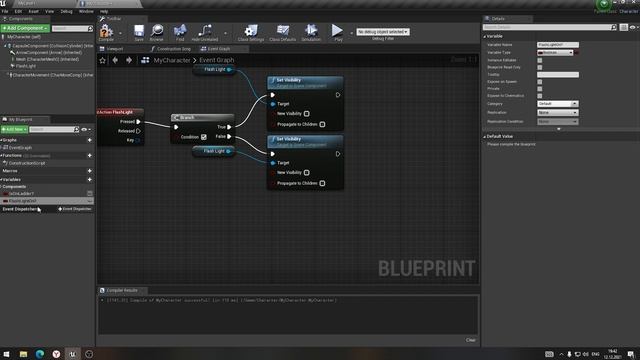Open the Debug menu
The image size is (640, 360).
(66, 11)
